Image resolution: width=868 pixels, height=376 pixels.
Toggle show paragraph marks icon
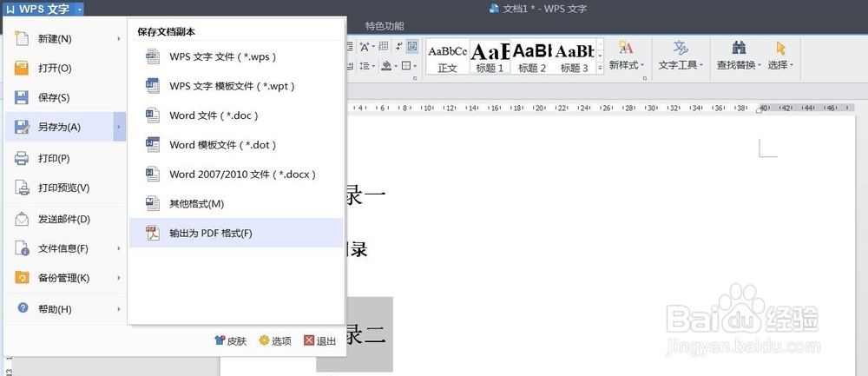pos(398,46)
